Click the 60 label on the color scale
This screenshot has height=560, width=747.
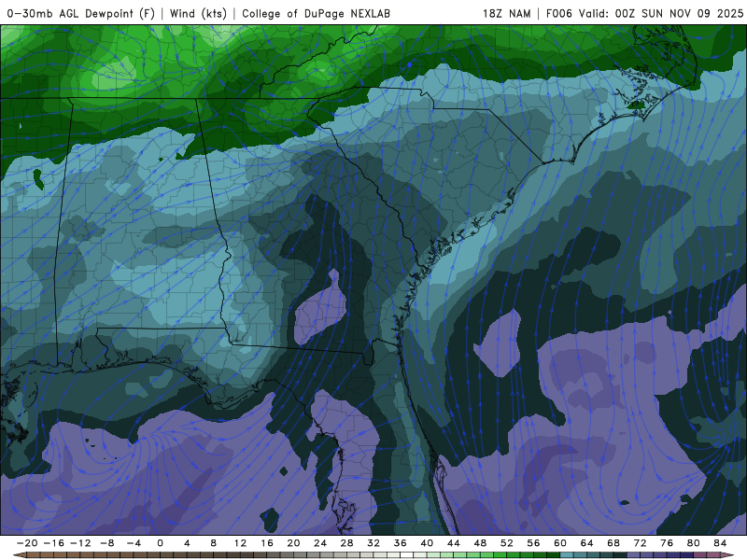coord(560,543)
